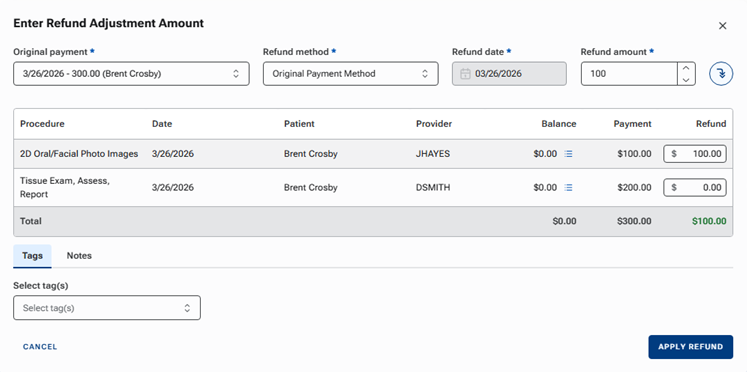Image resolution: width=747 pixels, height=372 pixels.
Task: Click provider JHAYES
Action: click(433, 154)
